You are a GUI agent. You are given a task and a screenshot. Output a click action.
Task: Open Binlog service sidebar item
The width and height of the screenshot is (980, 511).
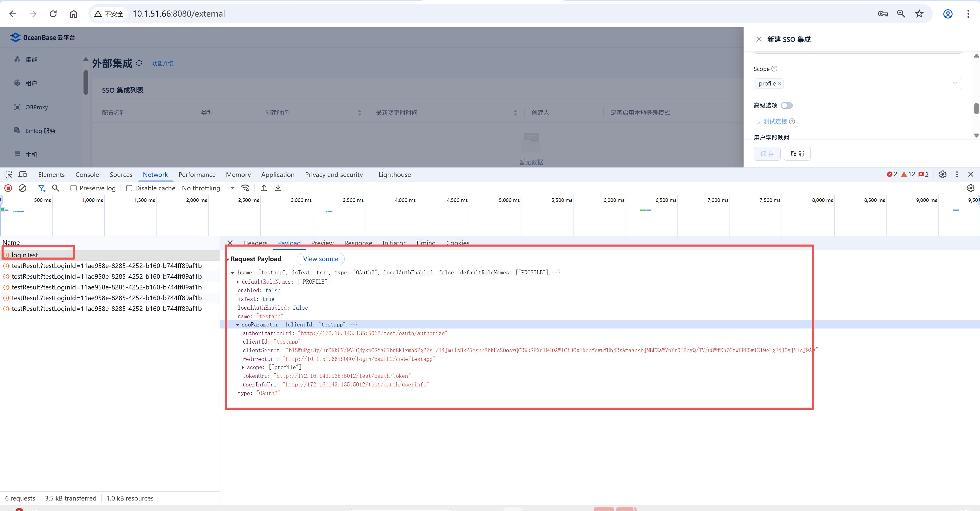pos(40,131)
